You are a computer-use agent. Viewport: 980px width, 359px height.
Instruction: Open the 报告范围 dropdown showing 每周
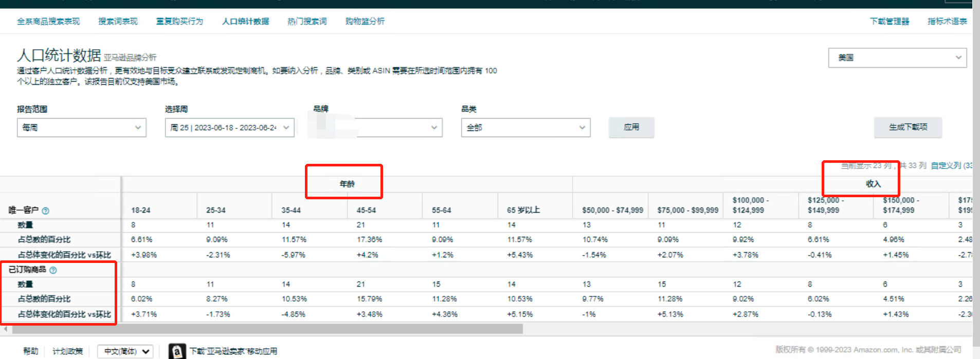(x=82, y=127)
